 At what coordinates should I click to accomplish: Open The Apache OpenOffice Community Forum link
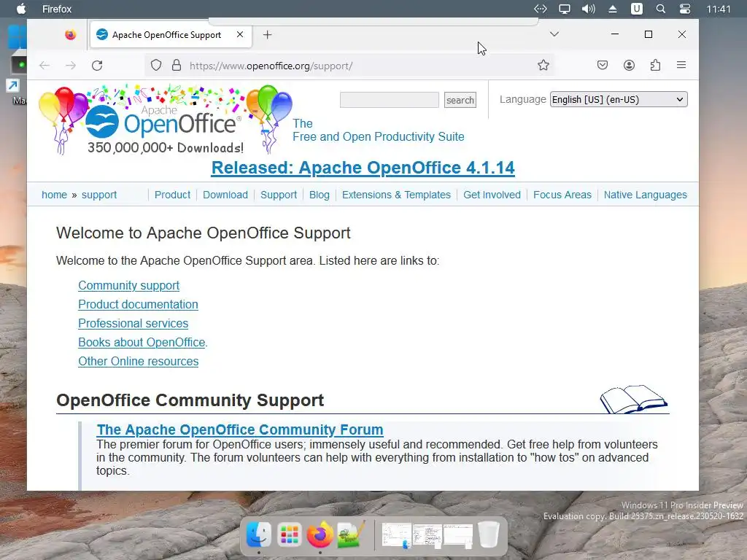pyautogui.click(x=240, y=429)
